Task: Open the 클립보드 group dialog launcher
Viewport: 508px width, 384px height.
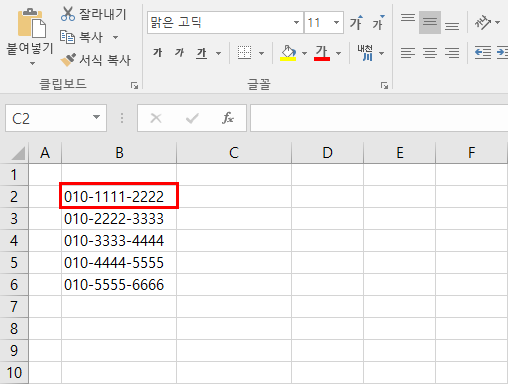Action: click(x=134, y=86)
